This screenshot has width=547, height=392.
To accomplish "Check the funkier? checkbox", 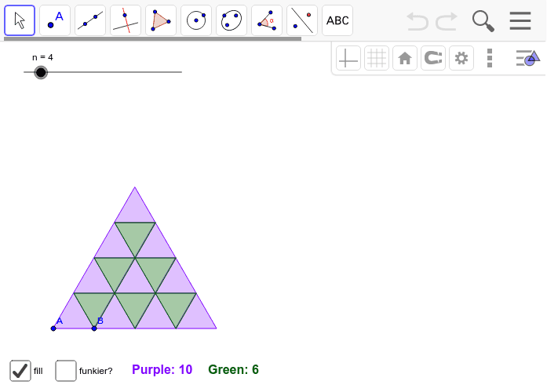I will click(66, 371).
